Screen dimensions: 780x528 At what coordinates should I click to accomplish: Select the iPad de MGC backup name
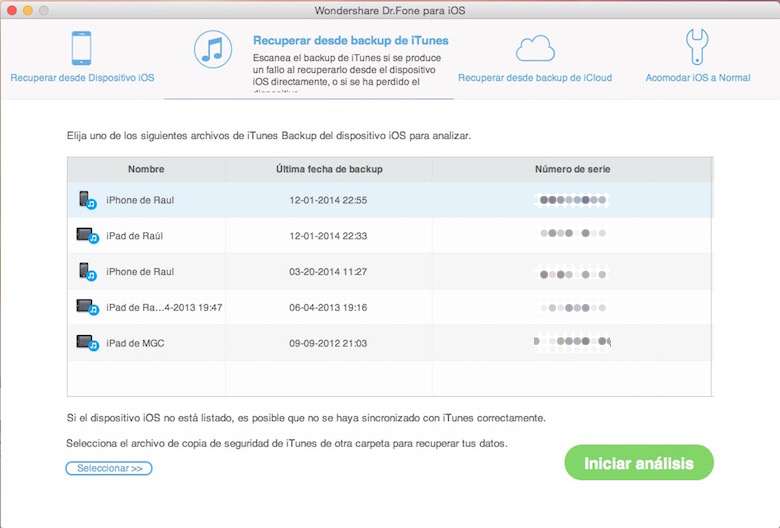tap(135, 343)
